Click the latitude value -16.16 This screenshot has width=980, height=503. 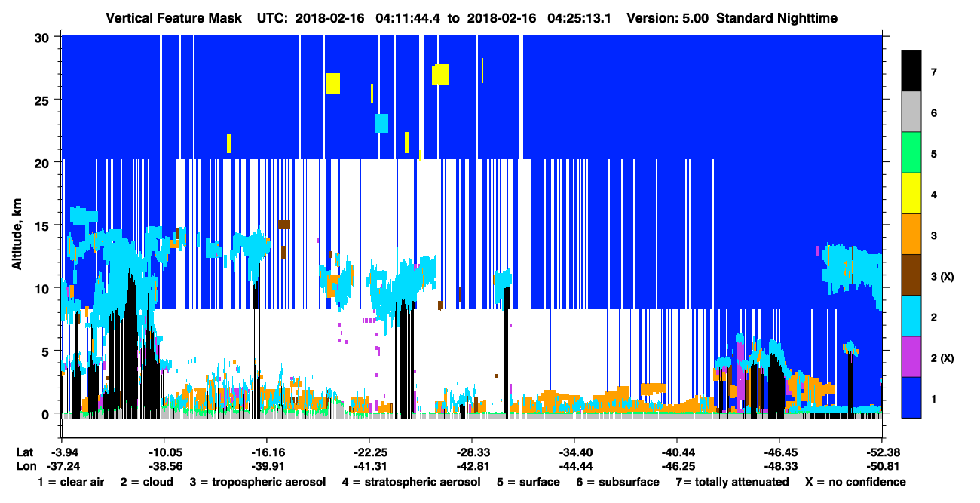pyautogui.click(x=266, y=452)
